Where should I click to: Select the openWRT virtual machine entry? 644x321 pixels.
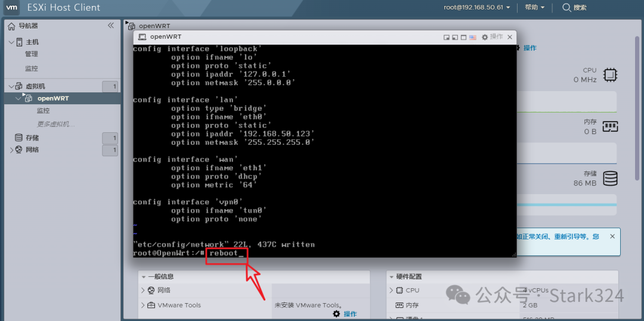[53, 98]
